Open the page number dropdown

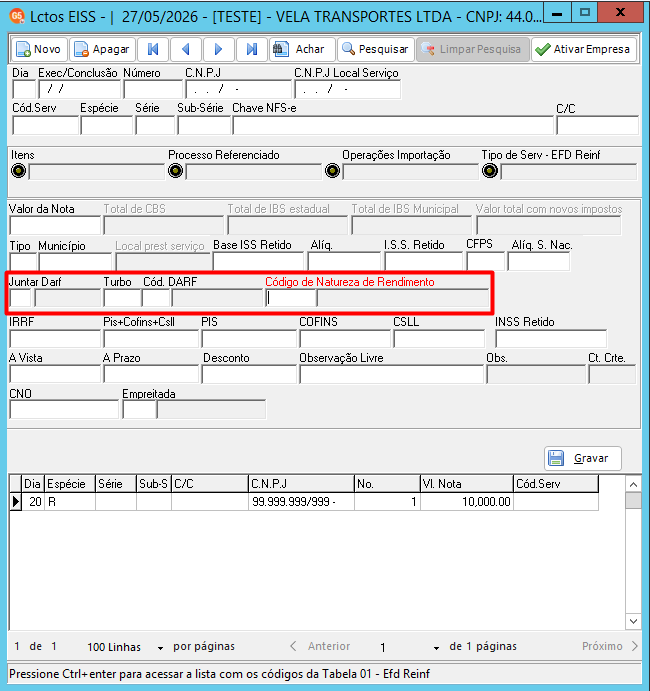click(409, 647)
